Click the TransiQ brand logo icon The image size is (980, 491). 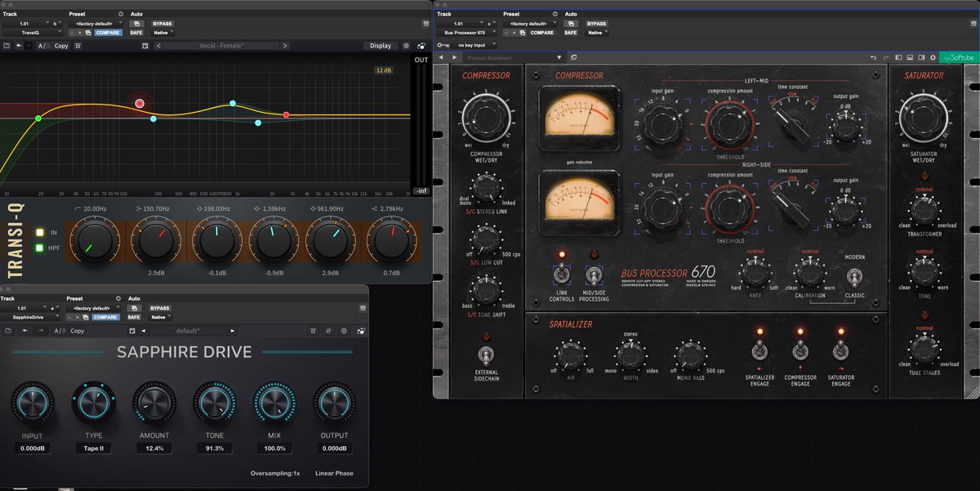click(421, 46)
